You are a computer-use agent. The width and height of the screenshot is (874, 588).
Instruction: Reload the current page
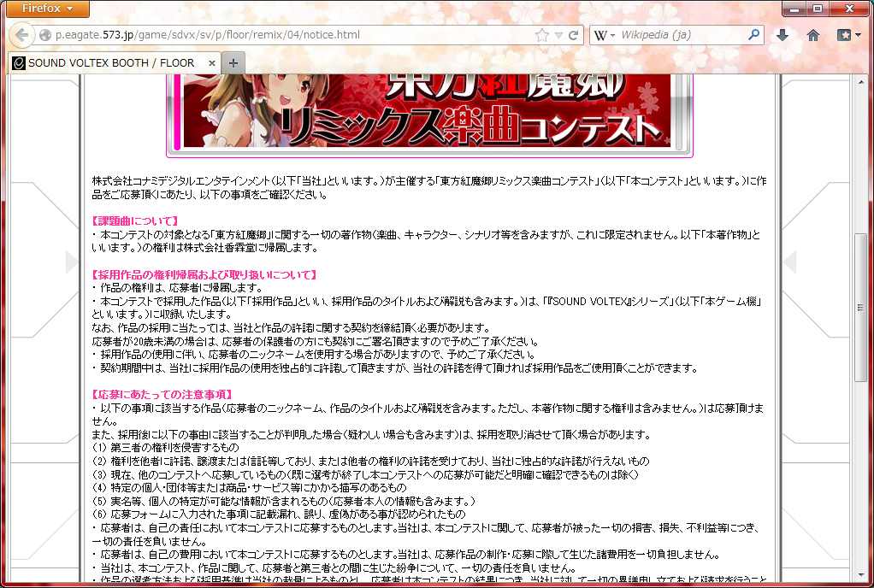coord(574,36)
